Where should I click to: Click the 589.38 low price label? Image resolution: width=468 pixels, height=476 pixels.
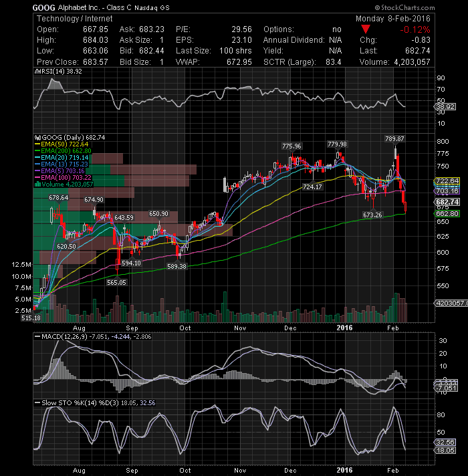(177, 266)
